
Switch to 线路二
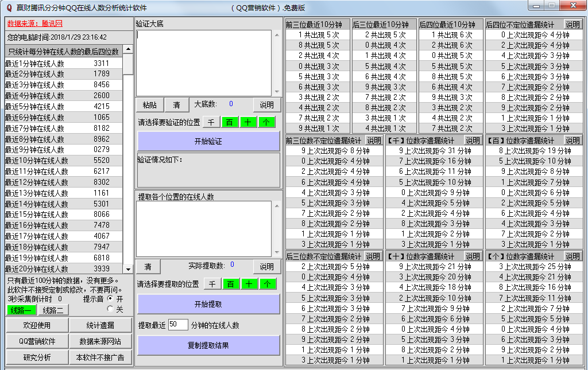53,310
